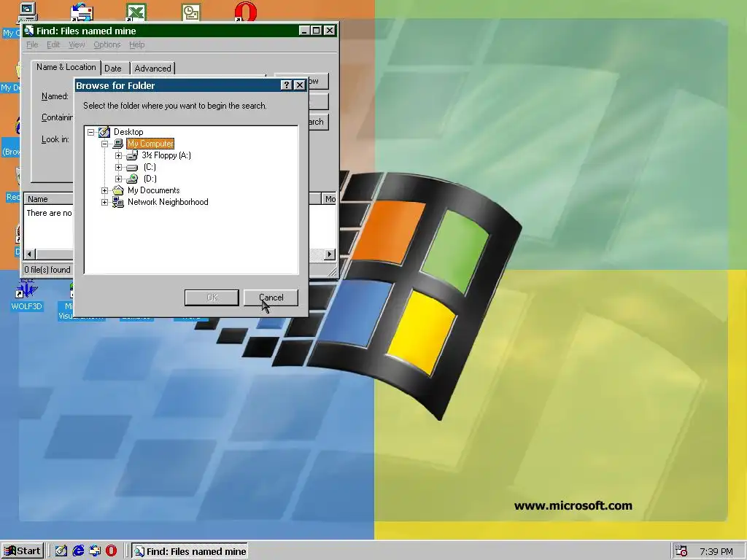Click the Outlook Express quick launch icon

coord(95,551)
